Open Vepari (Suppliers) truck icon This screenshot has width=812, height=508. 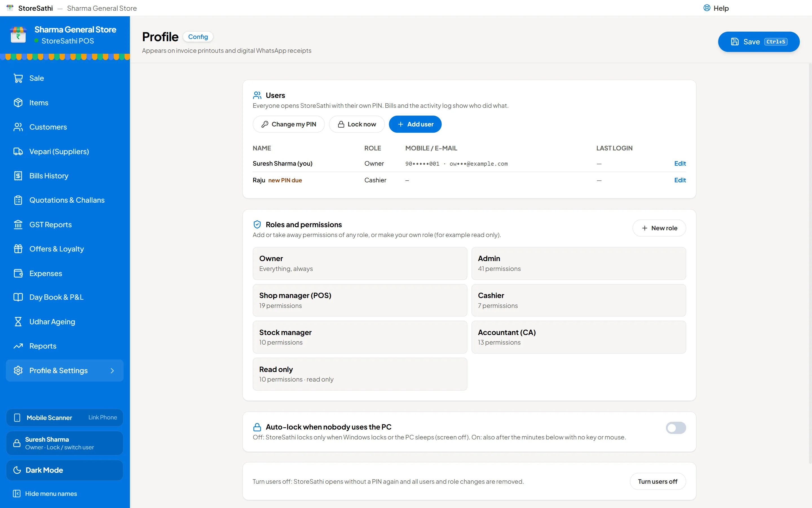coord(18,152)
